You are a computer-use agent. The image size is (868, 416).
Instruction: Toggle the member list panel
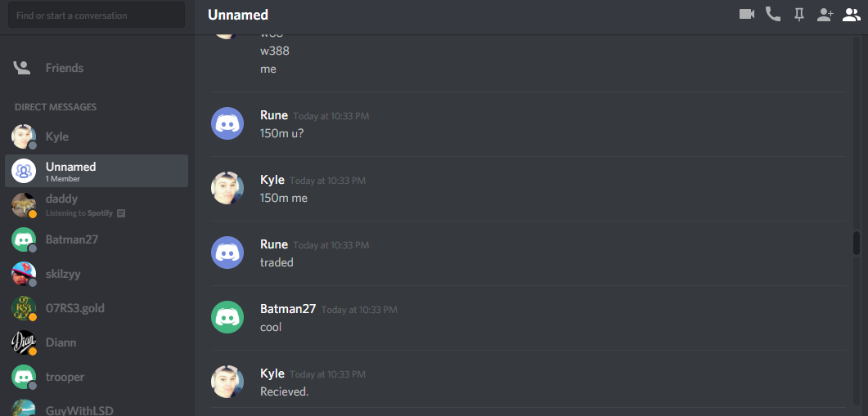pyautogui.click(x=852, y=15)
